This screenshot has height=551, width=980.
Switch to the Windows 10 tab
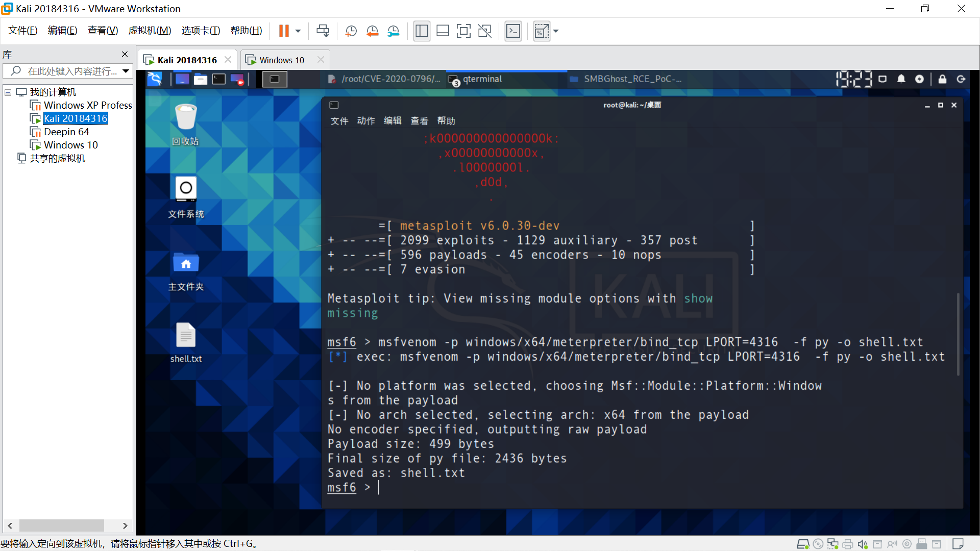(281, 60)
